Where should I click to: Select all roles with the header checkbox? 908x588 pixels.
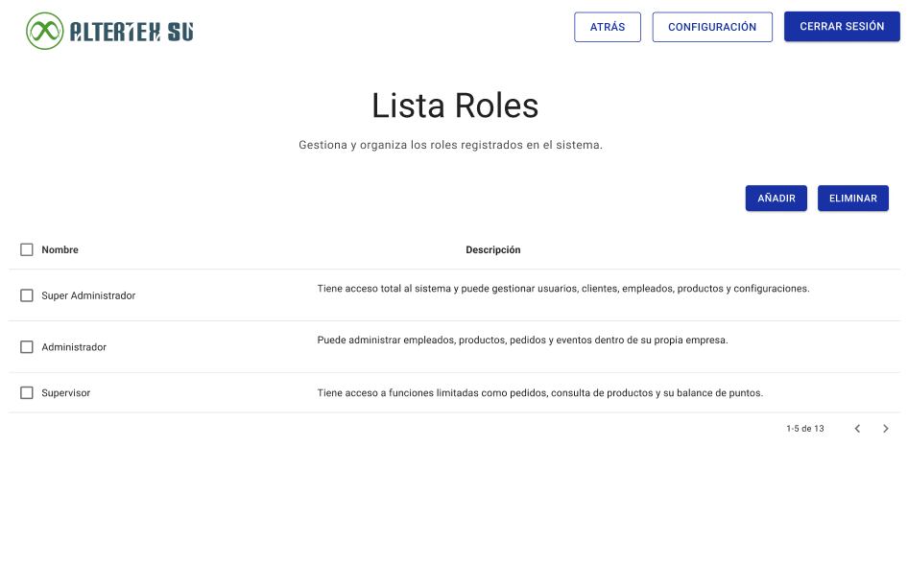point(27,249)
